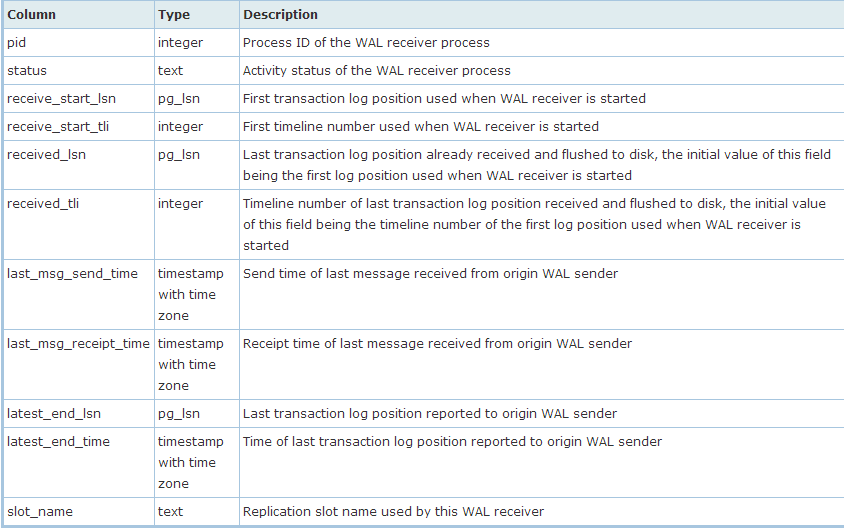This screenshot has height=528, width=844.
Task: Click the "text" type in the slot_name row
Action: [170, 512]
